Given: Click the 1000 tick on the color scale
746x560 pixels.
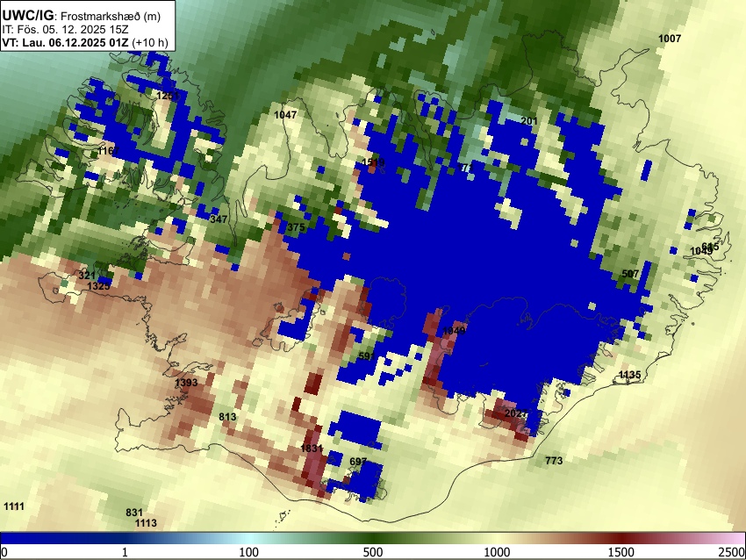Looking at the screenshot, I should point(497,552).
